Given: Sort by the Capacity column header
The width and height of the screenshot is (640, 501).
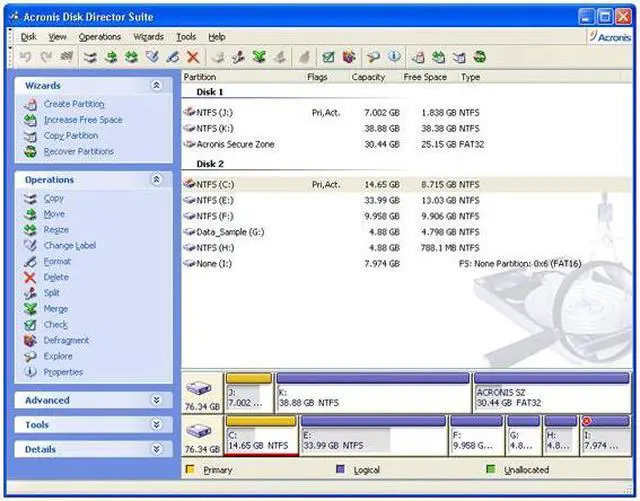Looking at the screenshot, I should click(368, 77).
